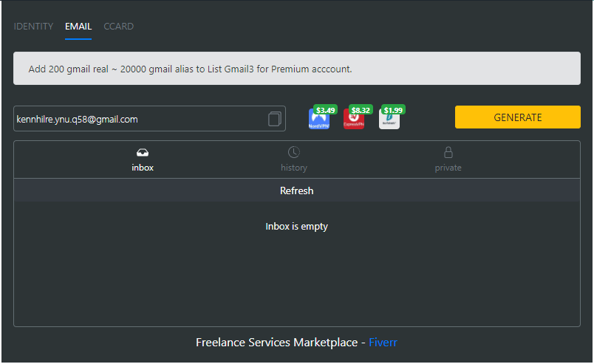The image size is (594, 364).
Task: Click the history clock icon
Action: pos(293,152)
